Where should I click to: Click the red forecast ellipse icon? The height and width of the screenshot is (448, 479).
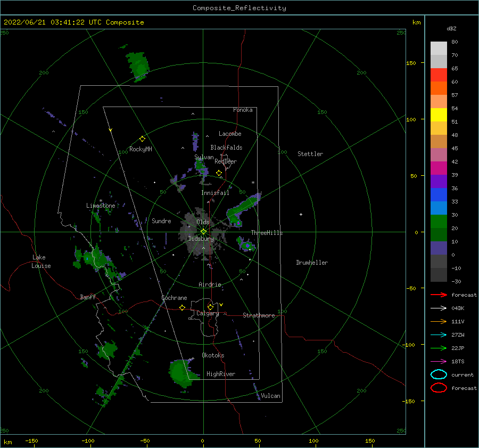click(x=439, y=388)
